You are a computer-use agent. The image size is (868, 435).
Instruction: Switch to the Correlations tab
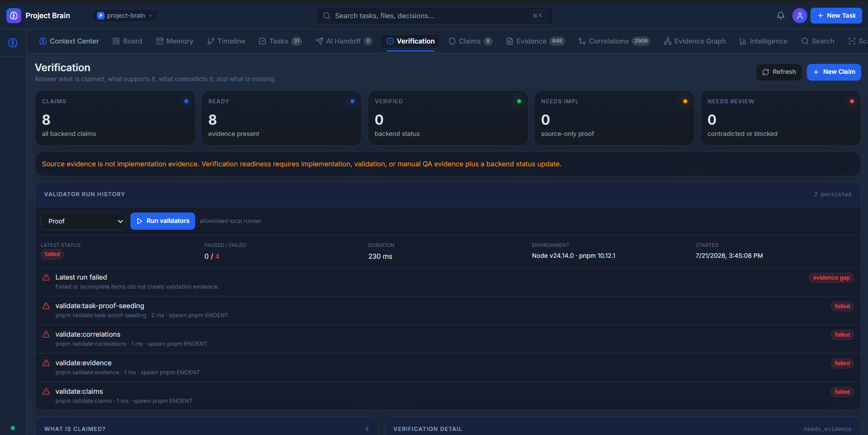click(x=614, y=41)
